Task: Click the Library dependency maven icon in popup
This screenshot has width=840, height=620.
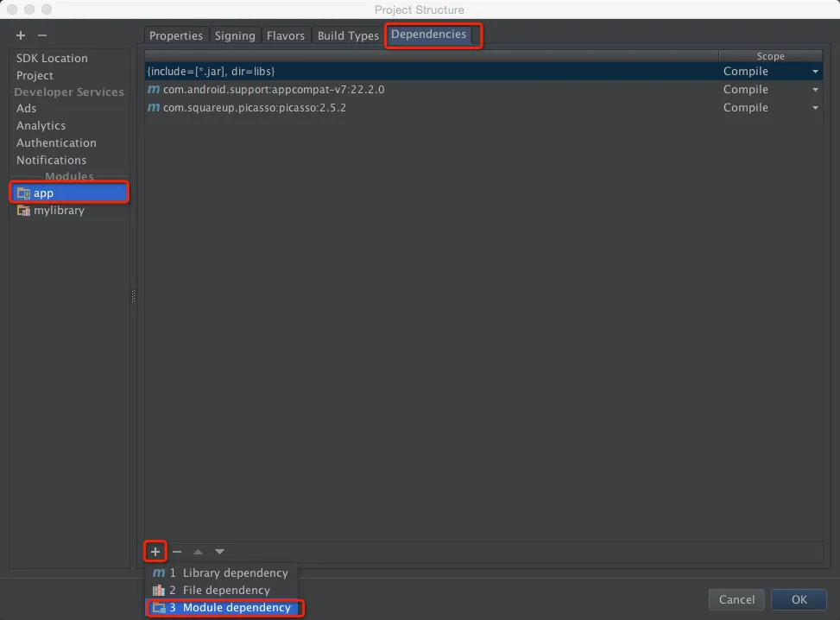Action: coord(159,573)
